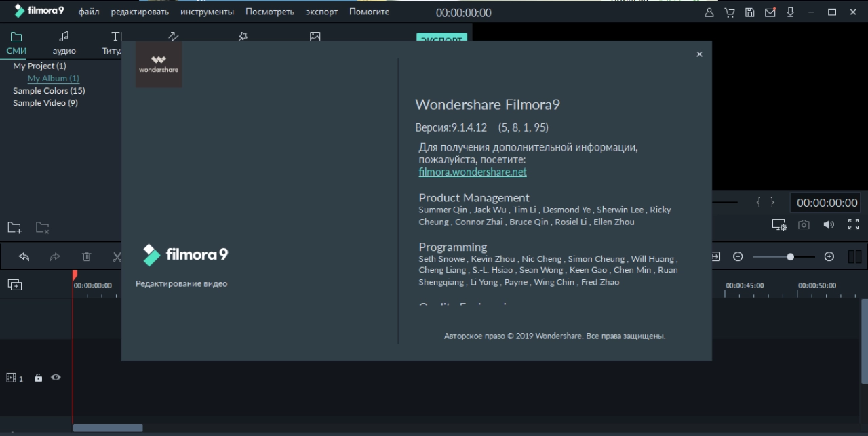Select Sample Colors (15) folder

(49, 90)
